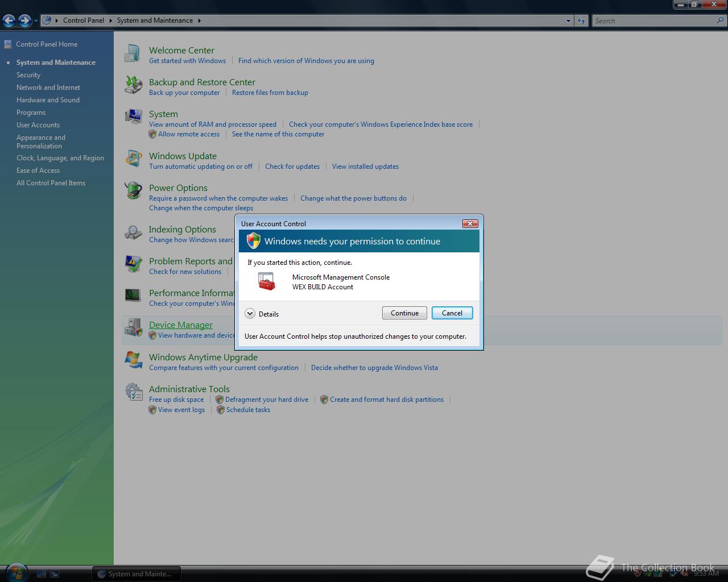
Task: Click Free up disk space link
Action: 176,400
